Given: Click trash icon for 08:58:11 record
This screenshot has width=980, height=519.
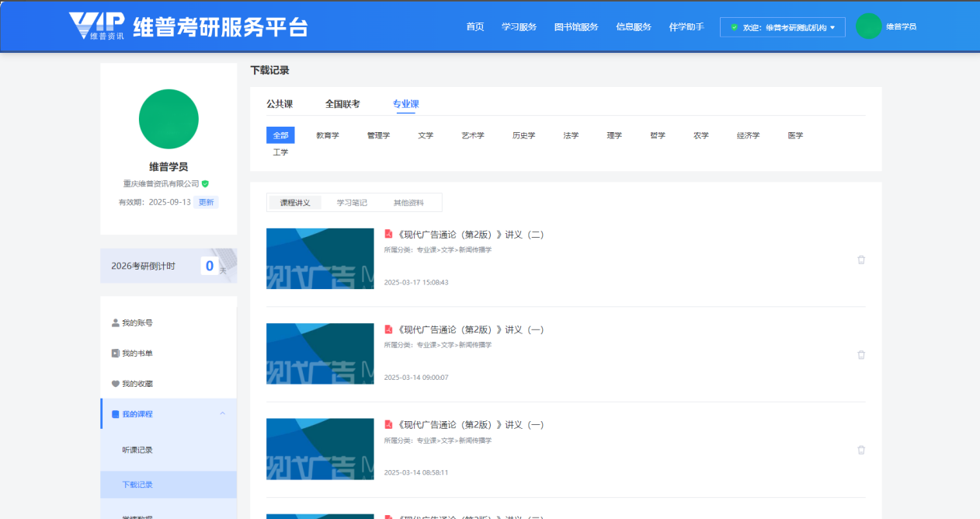Looking at the screenshot, I should click(860, 450).
